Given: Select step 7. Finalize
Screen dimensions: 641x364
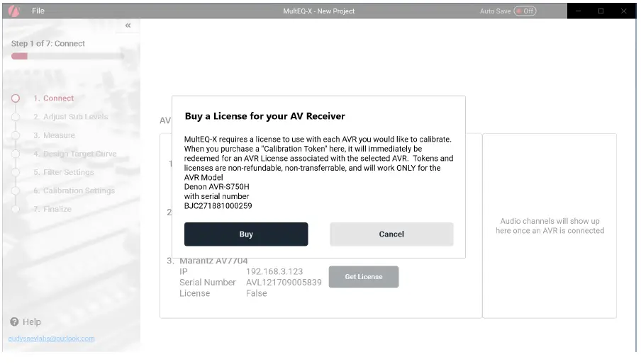Looking at the screenshot, I should [x=52, y=209].
